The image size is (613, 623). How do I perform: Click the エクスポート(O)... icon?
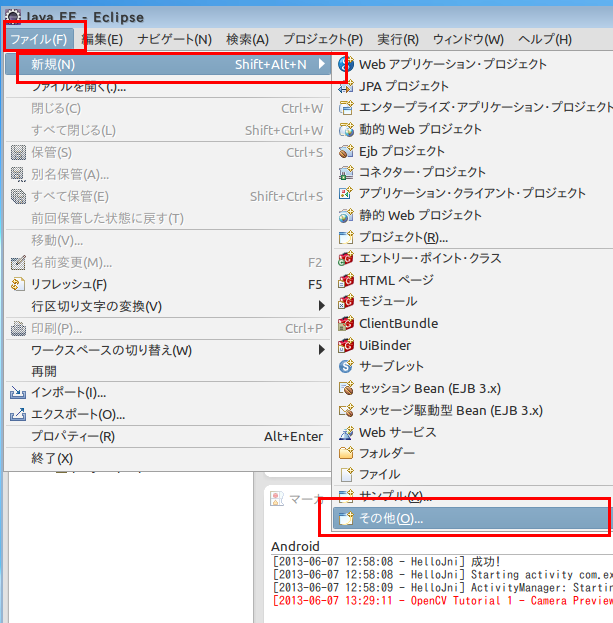click(18, 414)
